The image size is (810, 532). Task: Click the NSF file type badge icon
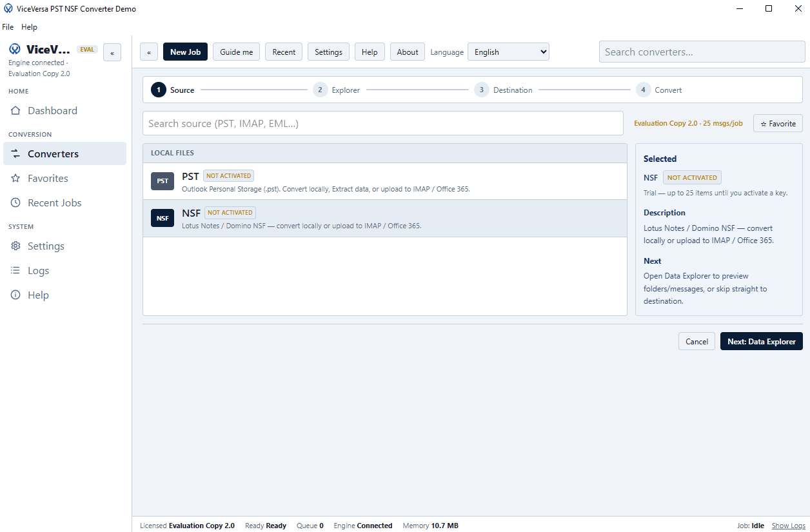[163, 218]
